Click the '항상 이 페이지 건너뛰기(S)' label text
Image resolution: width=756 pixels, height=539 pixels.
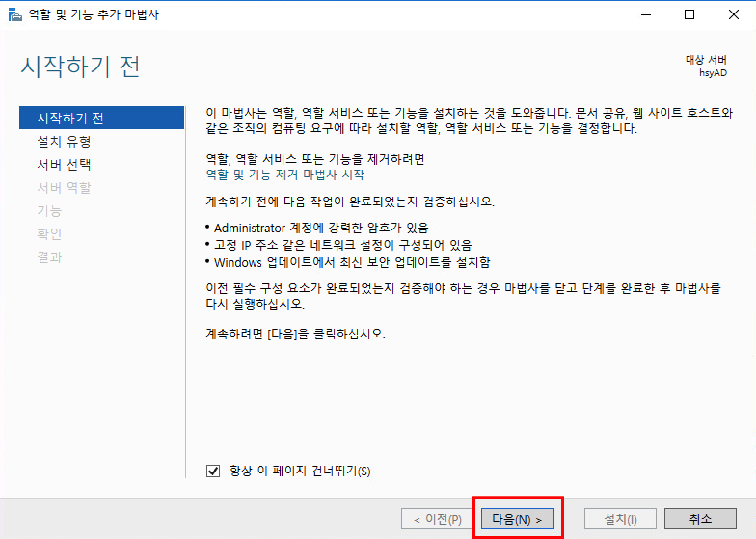click(x=300, y=471)
